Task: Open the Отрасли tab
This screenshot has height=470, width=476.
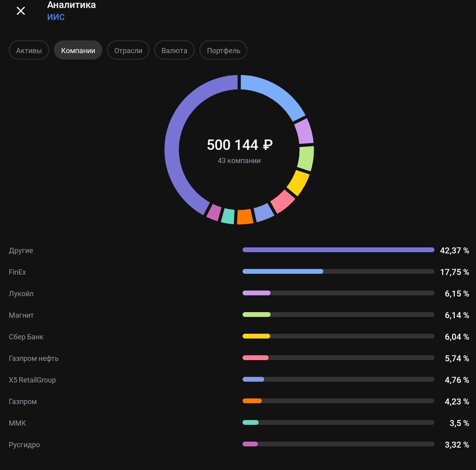Action: (128, 50)
